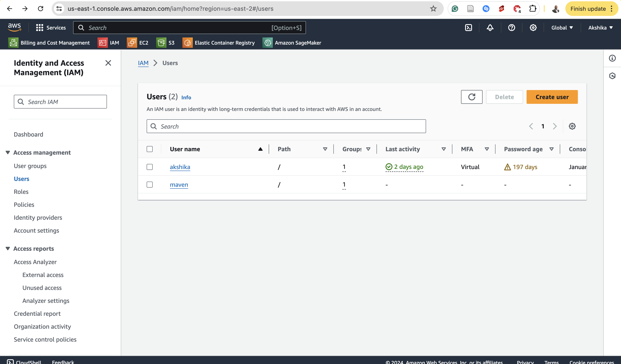Go to Roles in the sidebar
621x364 pixels.
(x=21, y=192)
